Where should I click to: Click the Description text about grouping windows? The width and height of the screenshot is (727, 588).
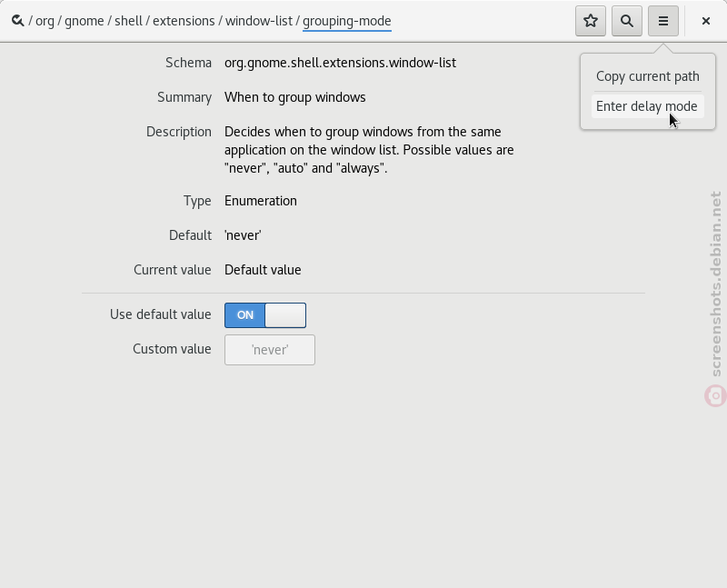point(369,150)
